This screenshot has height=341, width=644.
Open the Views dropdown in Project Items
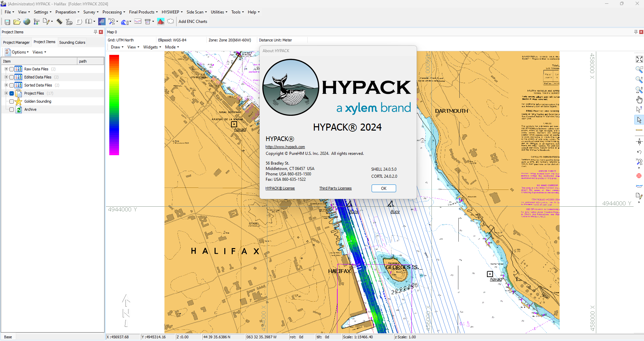click(39, 52)
